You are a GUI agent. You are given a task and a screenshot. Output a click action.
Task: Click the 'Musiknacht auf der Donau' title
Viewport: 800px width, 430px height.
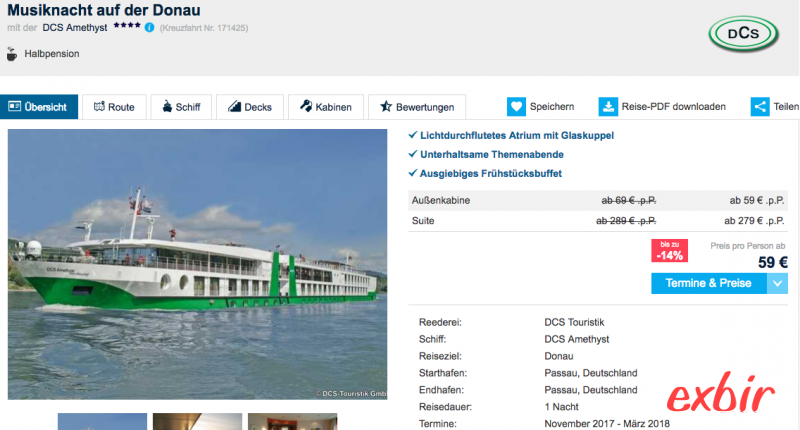pos(104,10)
